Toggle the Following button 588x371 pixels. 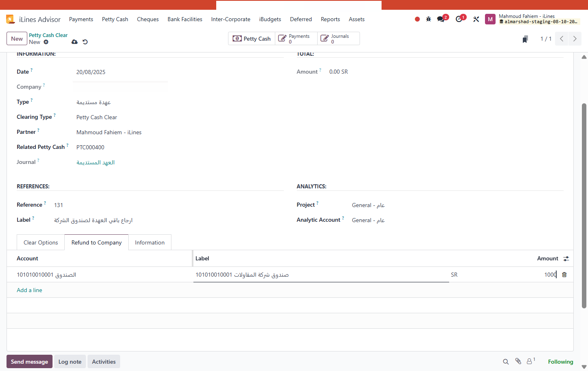click(560, 362)
